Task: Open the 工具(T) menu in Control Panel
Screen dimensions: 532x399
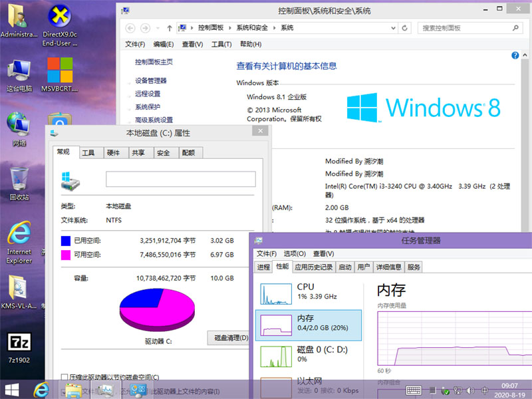Action: (x=221, y=44)
